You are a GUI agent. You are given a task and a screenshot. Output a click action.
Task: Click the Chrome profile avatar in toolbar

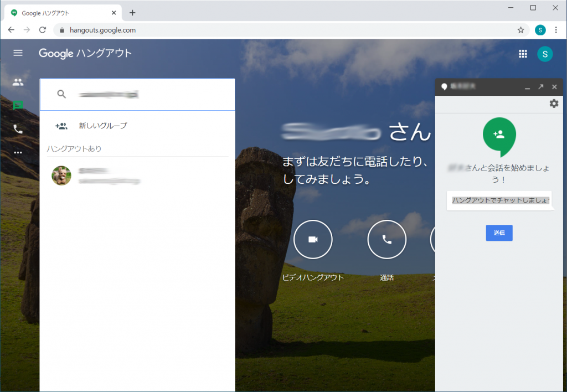(x=540, y=30)
